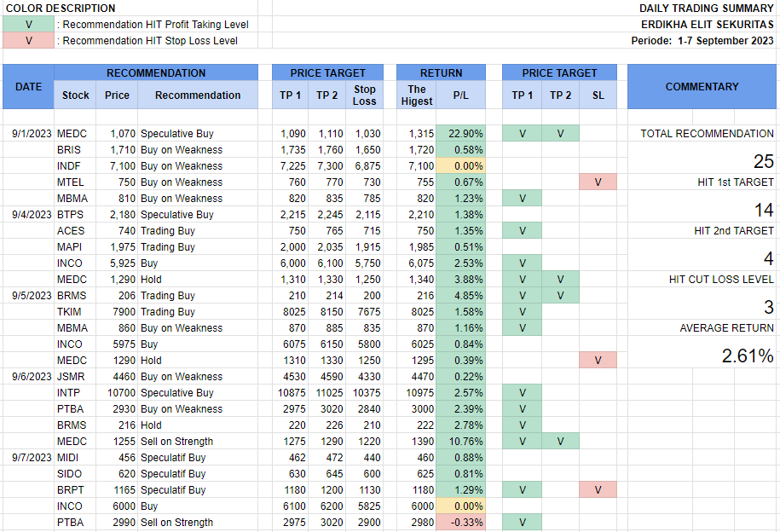Screen dimensions: 780x532
Task: Click the red stop loss legend swatch
Action: 28,40
